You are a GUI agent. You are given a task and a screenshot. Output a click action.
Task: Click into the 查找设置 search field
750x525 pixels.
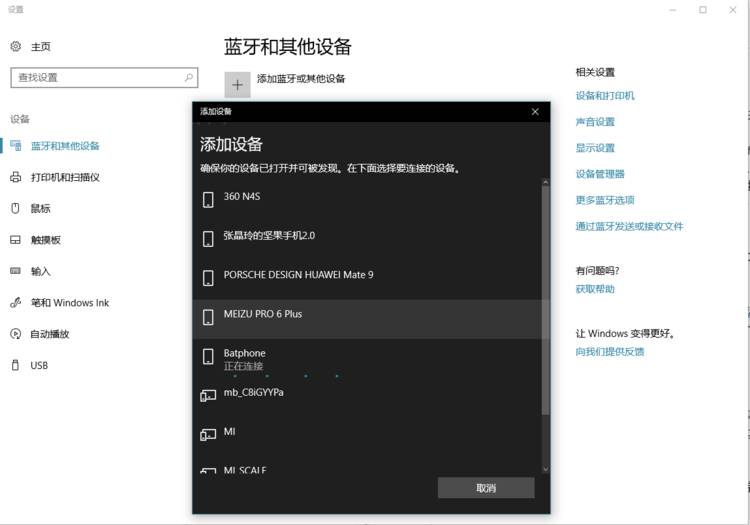point(104,77)
